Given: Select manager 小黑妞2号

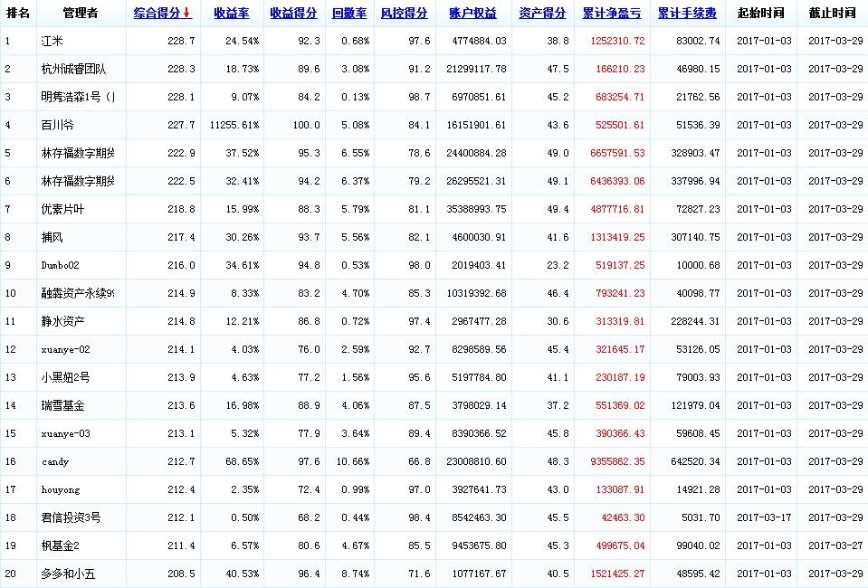Looking at the screenshot, I should [x=65, y=377].
